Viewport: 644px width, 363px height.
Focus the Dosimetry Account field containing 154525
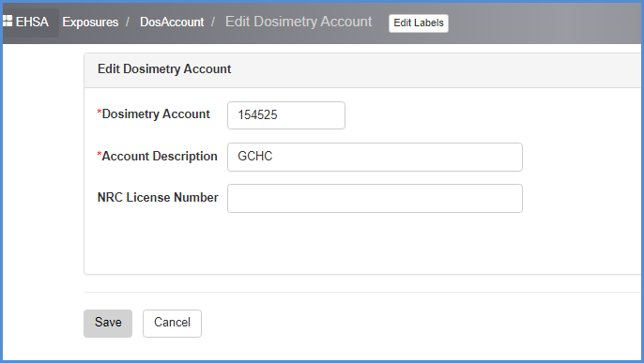(286, 115)
